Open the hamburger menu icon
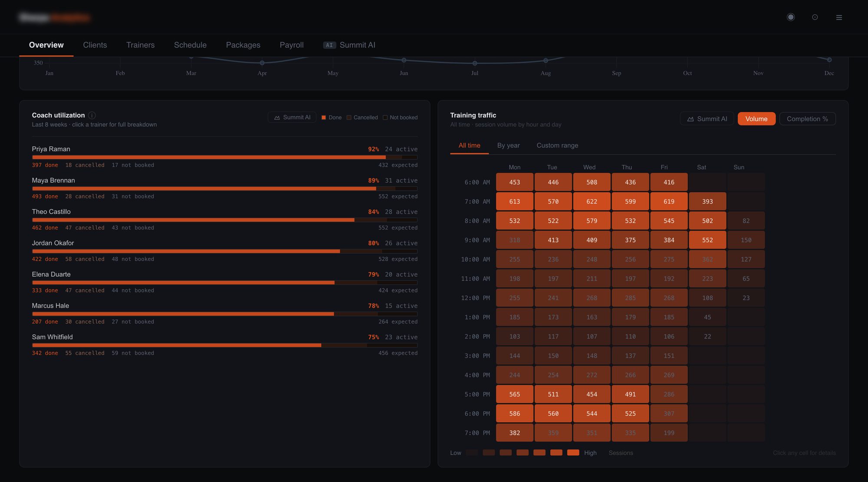Screen dimensions: 868x482 pos(839,17)
